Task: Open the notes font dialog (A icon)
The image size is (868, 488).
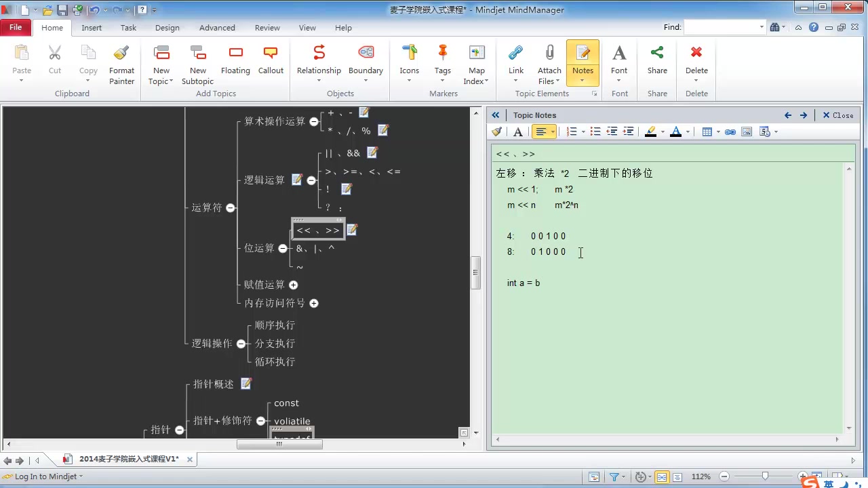Action: click(518, 132)
